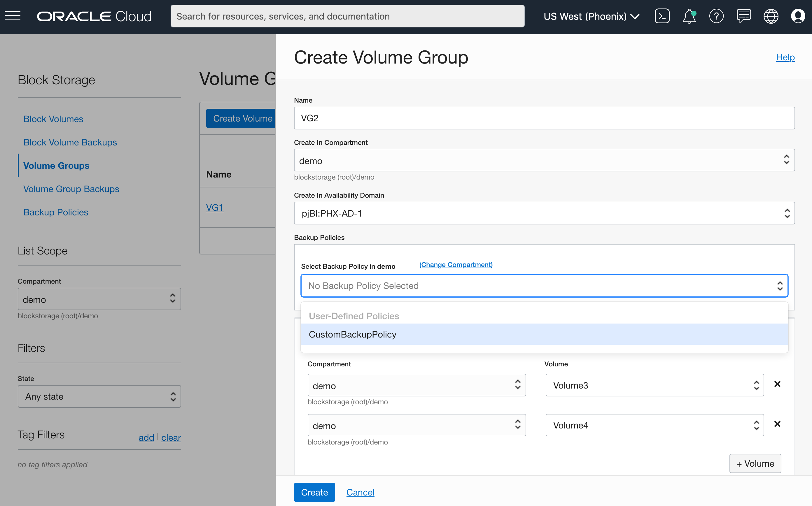The height and width of the screenshot is (506, 812).
Task: Open the user profile menu
Action: tap(799, 16)
